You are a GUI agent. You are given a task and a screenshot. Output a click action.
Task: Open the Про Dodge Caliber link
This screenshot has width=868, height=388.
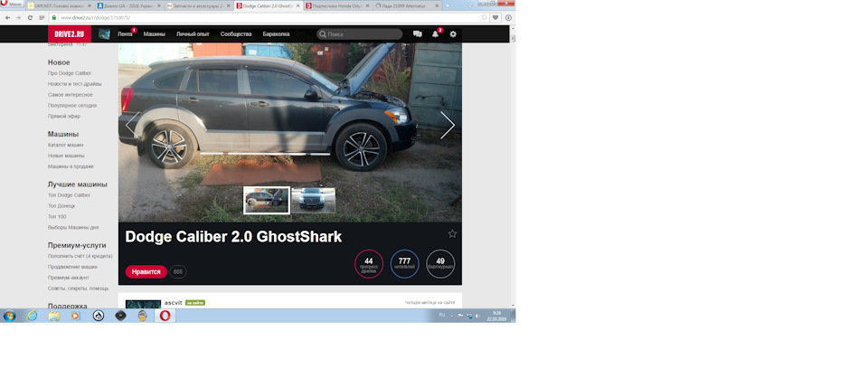pos(70,73)
